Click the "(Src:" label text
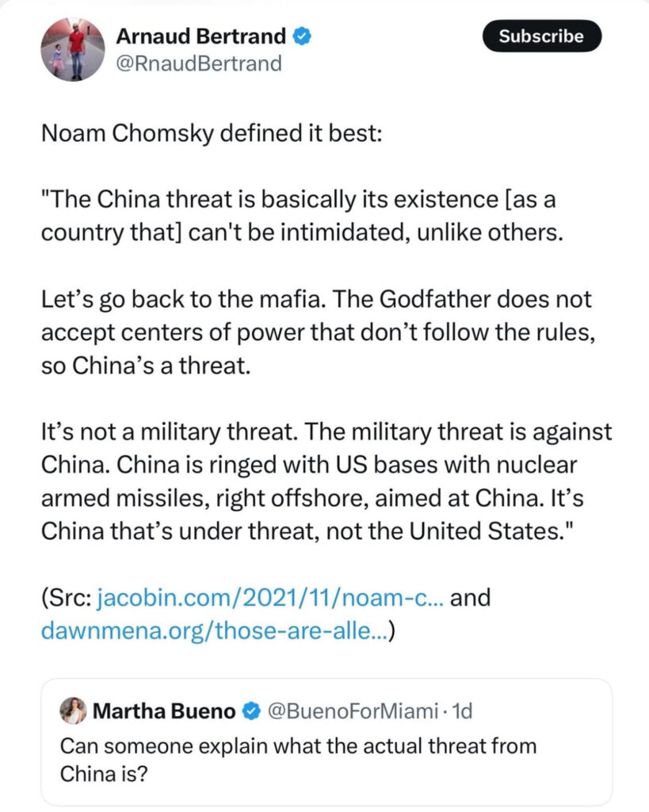Screen dimensions: 649x812 pos(67,598)
